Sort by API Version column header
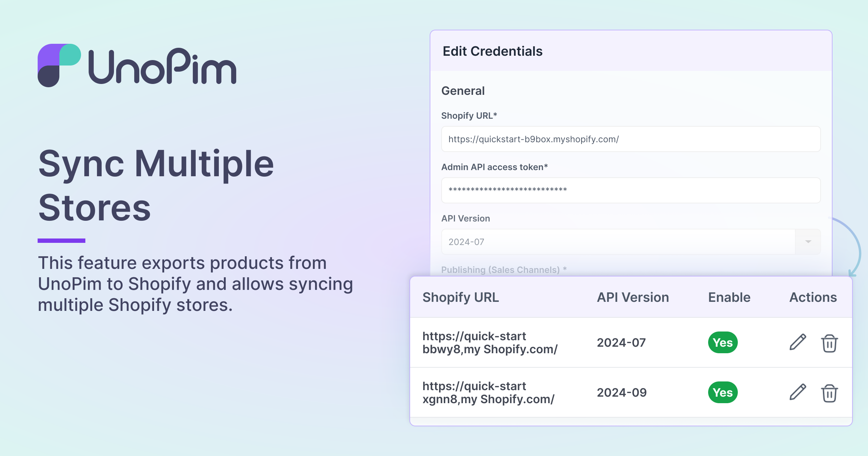Viewport: 868px width, 456px height. [x=633, y=297]
